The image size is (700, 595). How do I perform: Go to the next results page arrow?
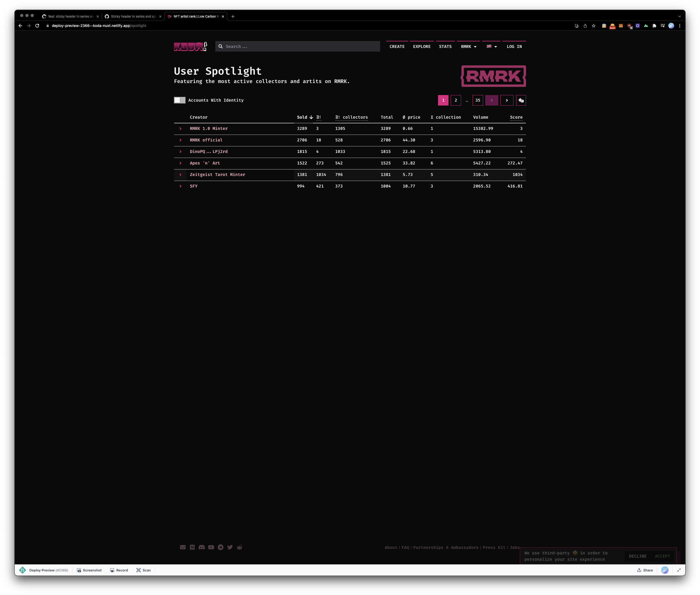tap(507, 100)
